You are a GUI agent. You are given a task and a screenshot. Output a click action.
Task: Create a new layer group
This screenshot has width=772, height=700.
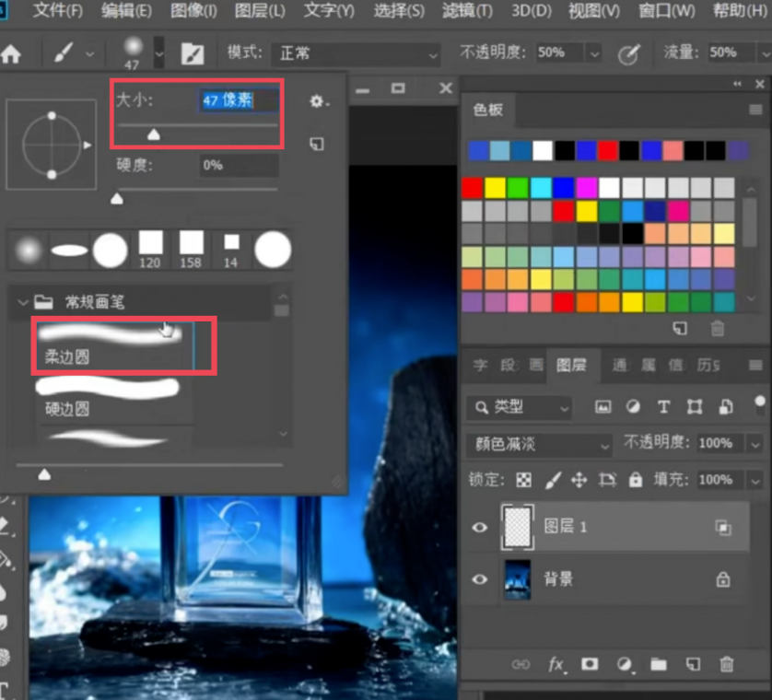659,665
